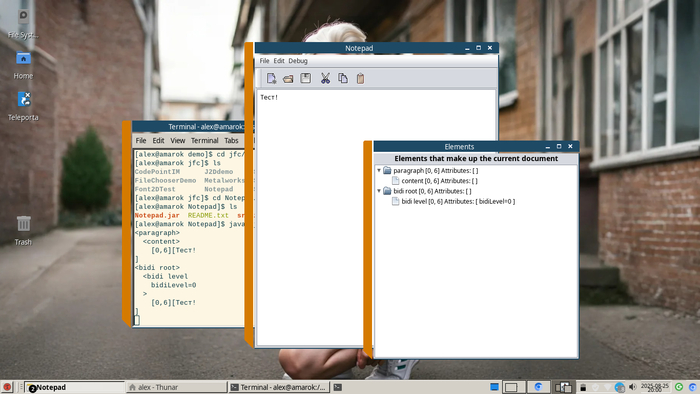Open the Edit menu in Notepad
Viewport: 700px width, 394px height.
(x=279, y=61)
